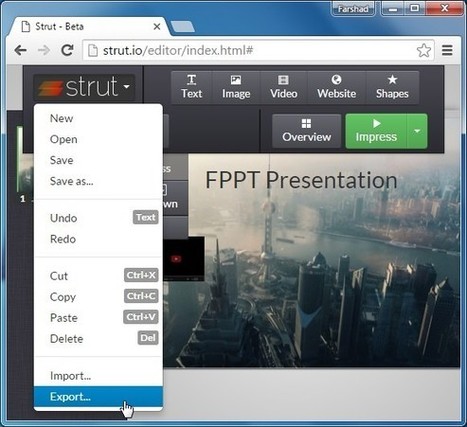This screenshot has width=467, height=427.
Task: Go back in the browser
Action: [x=21, y=51]
